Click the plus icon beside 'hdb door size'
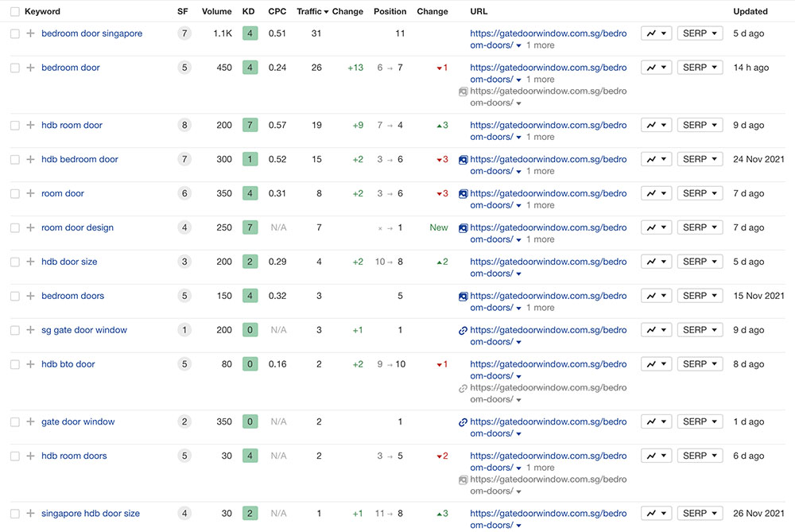The image size is (795, 532). click(30, 262)
